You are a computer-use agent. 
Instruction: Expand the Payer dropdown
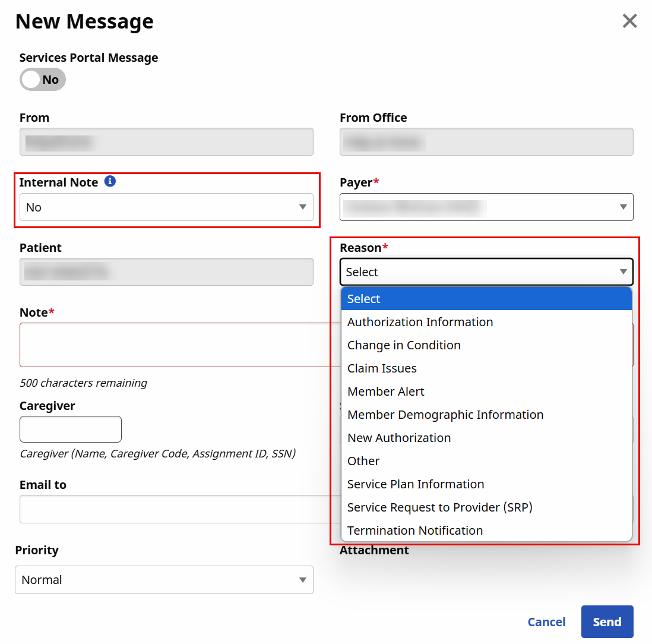coord(486,207)
